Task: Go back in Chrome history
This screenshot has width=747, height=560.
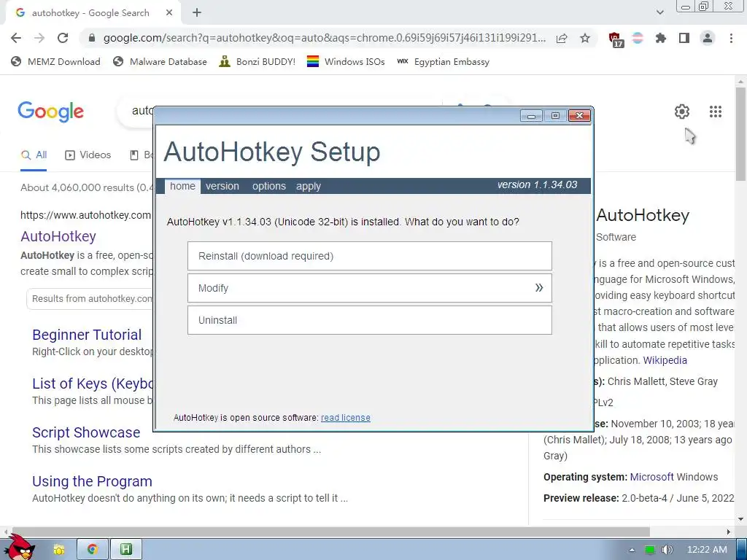Action: point(16,38)
